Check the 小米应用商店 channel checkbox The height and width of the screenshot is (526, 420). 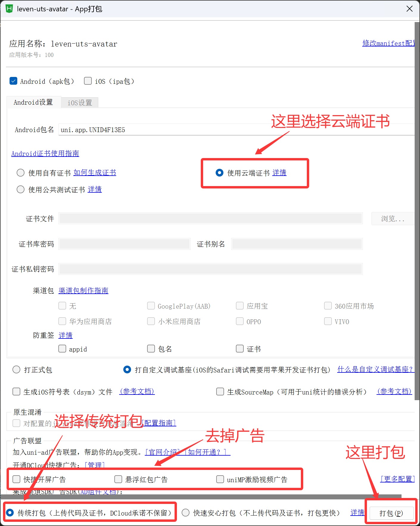pos(151,321)
